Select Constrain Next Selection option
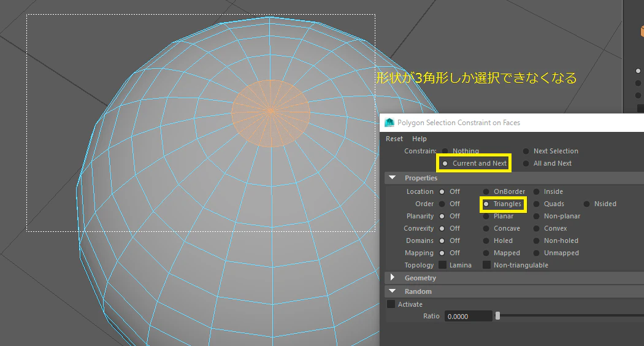644x346 pixels. click(x=526, y=151)
